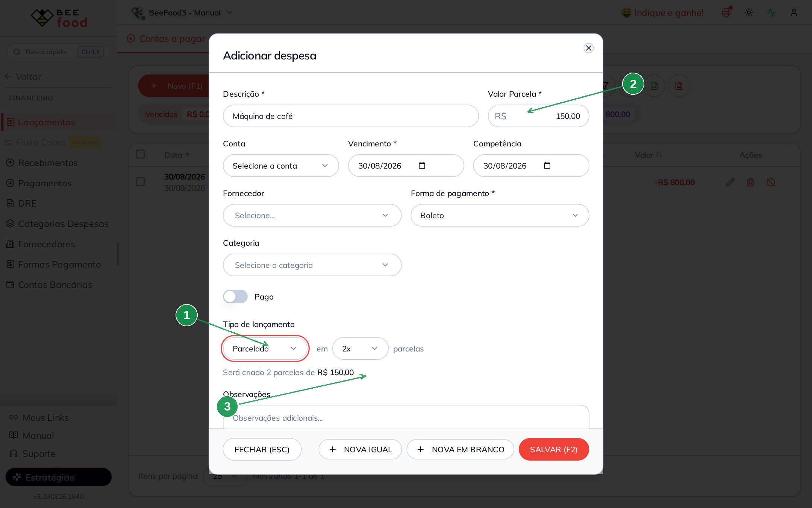
Task: Open the Parcelado tipo de lançamento dropdown
Action: click(x=265, y=348)
